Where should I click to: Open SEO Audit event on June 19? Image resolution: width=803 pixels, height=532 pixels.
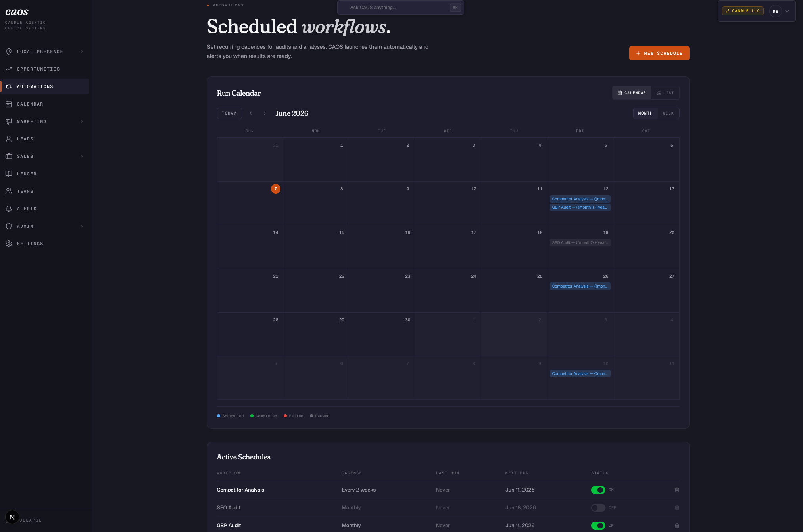580,243
